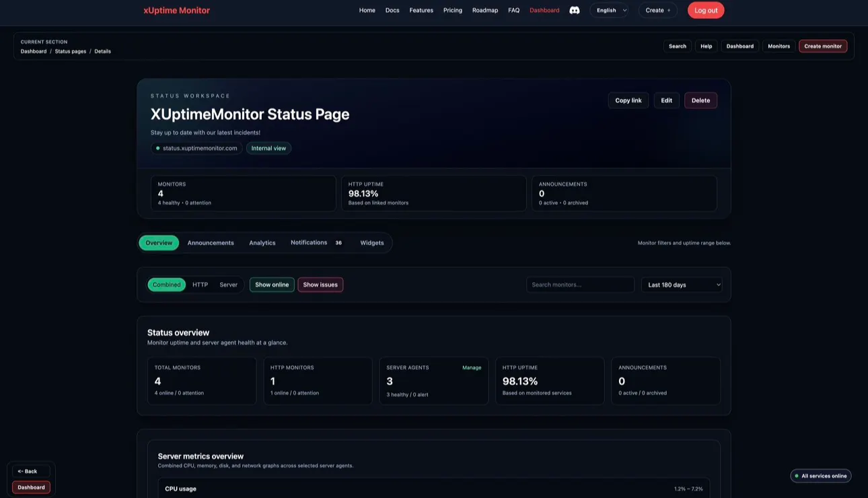Select the HTTP monitor filter
868x498 pixels.
point(201,285)
